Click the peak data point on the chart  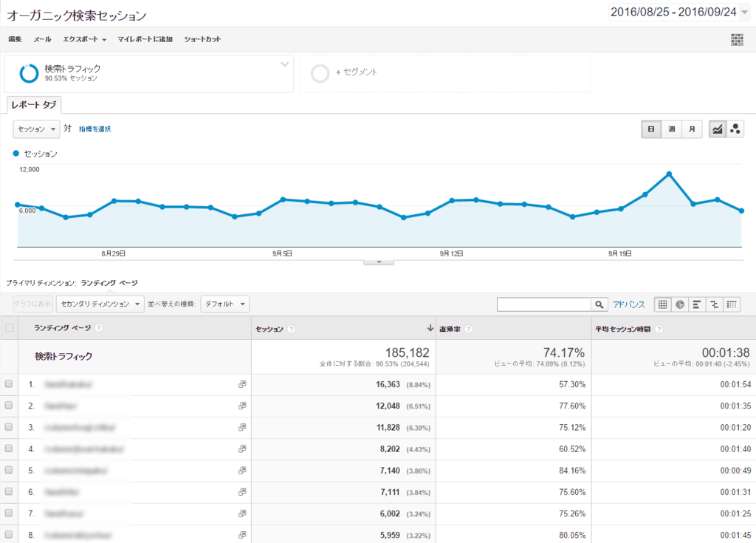tap(669, 174)
